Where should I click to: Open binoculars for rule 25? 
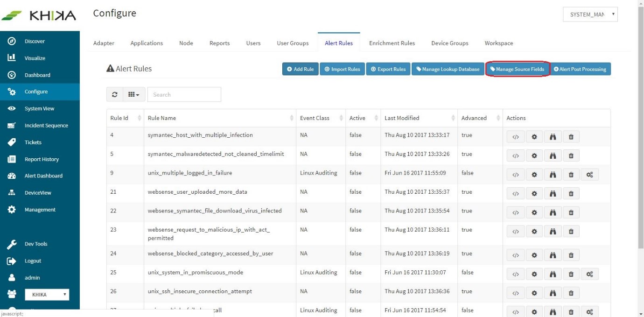click(553, 274)
